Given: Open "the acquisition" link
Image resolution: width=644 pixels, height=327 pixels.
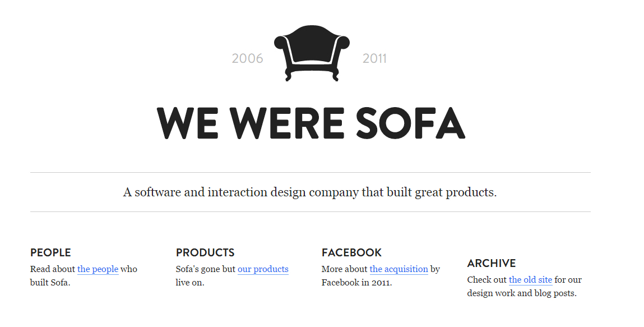Looking at the screenshot, I should (399, 269).
